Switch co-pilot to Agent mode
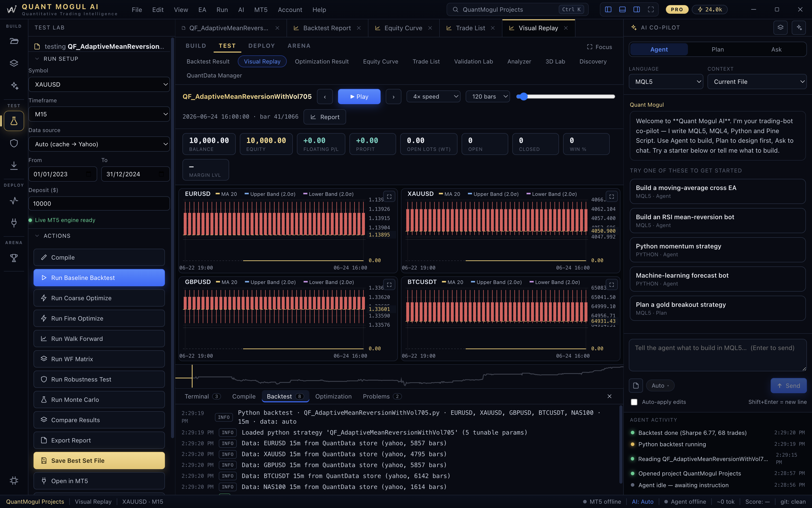Viewport: 812px width, 508px height. coord(659,49)
